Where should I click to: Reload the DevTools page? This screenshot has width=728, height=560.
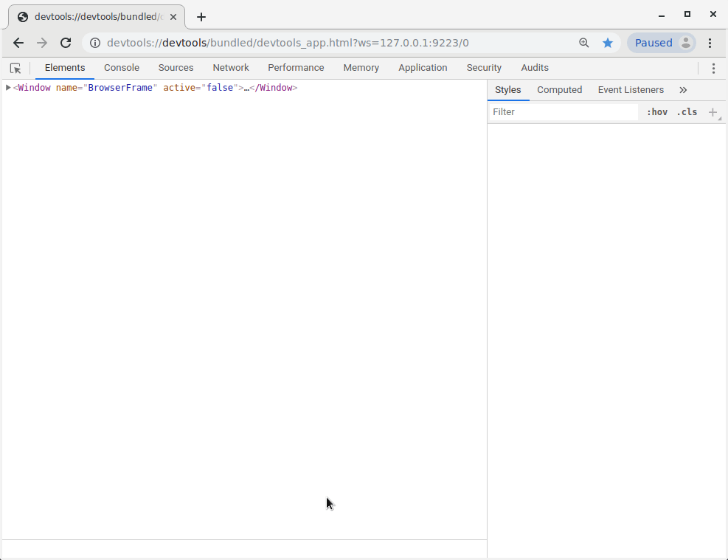66,43
